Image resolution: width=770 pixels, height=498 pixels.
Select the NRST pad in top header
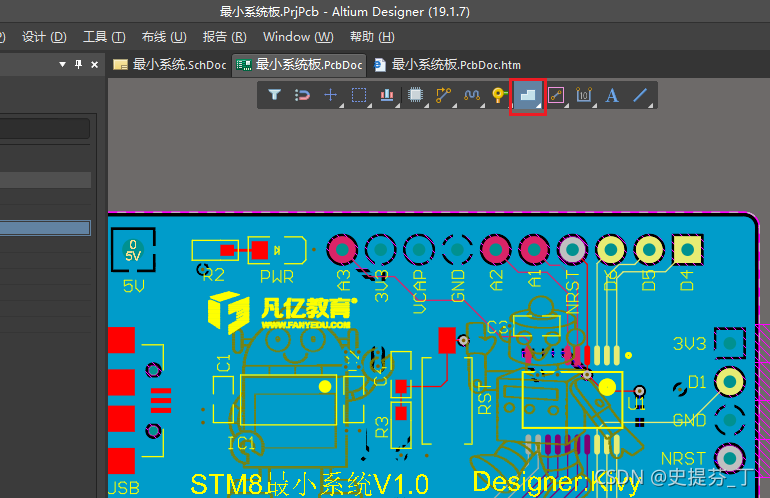(572, 249)
